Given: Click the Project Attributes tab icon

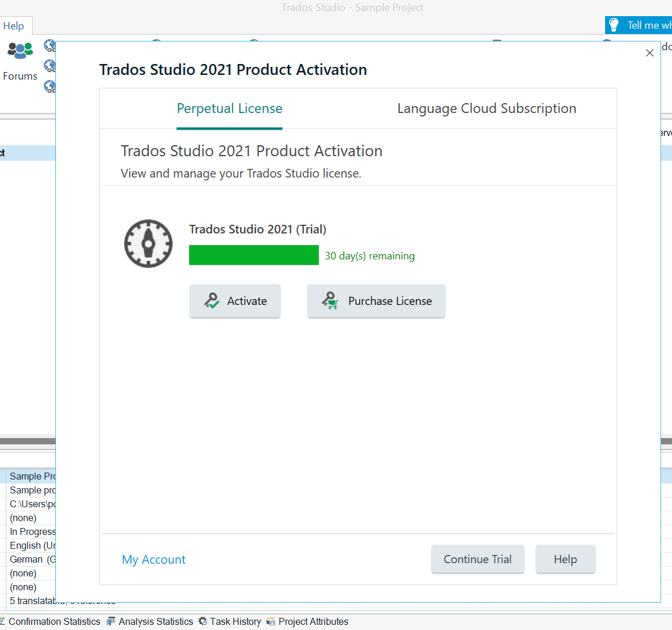Looking at the screenshot, I should (271, 621).
